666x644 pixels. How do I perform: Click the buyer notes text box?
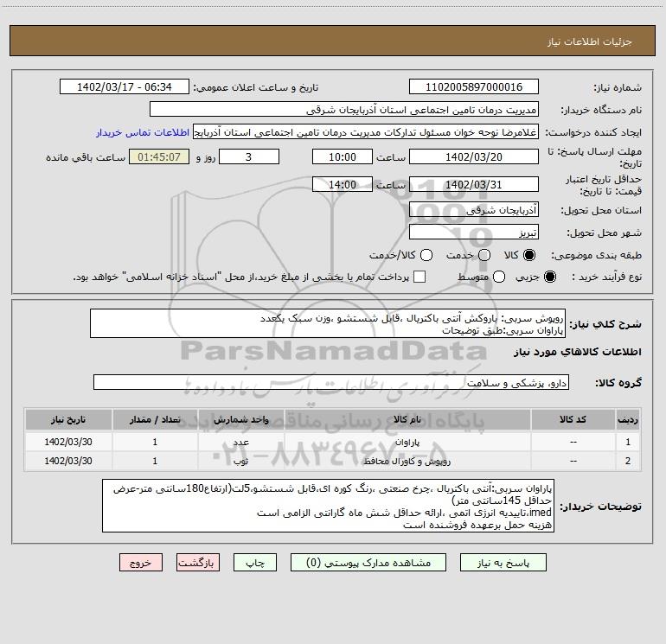pos(328,506)
